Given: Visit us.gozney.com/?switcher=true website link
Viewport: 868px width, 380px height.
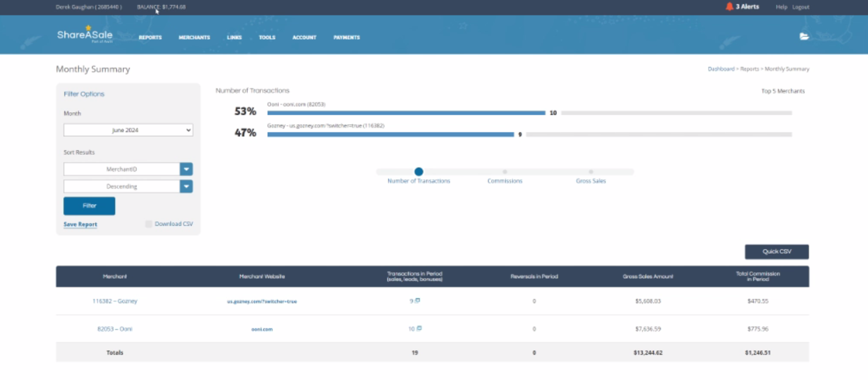Looking at the screenshot, I should click(x=262, y=301).
